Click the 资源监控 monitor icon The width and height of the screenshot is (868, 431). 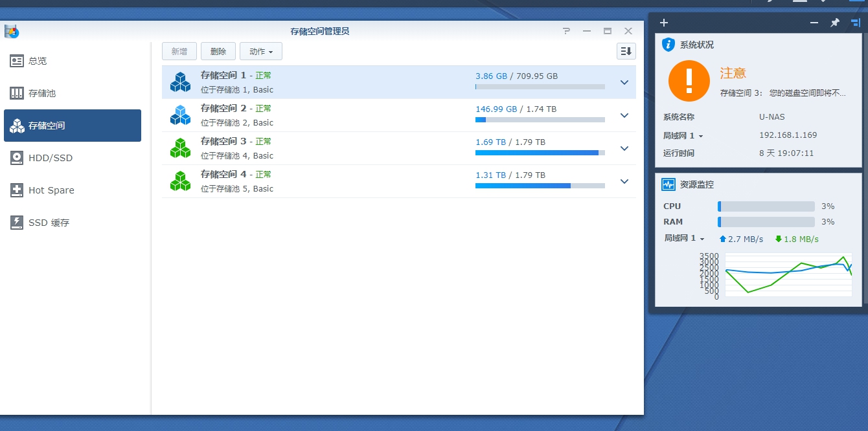click(668, 184)
